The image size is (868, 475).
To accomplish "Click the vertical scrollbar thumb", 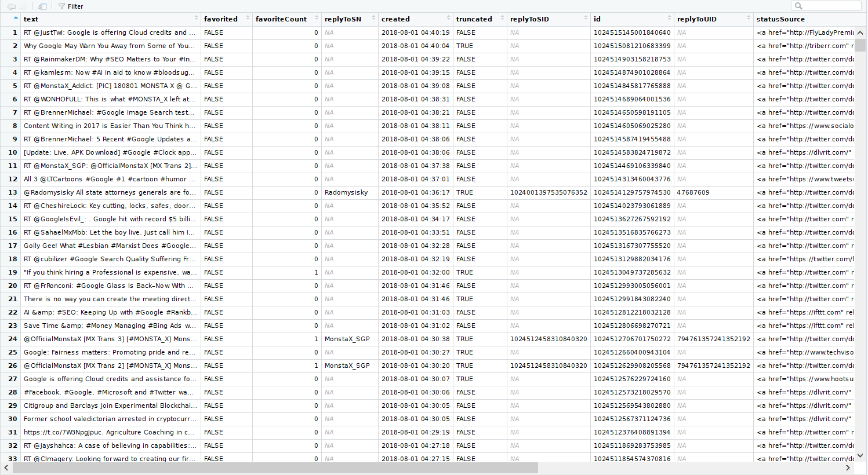I will pos(862,45).
